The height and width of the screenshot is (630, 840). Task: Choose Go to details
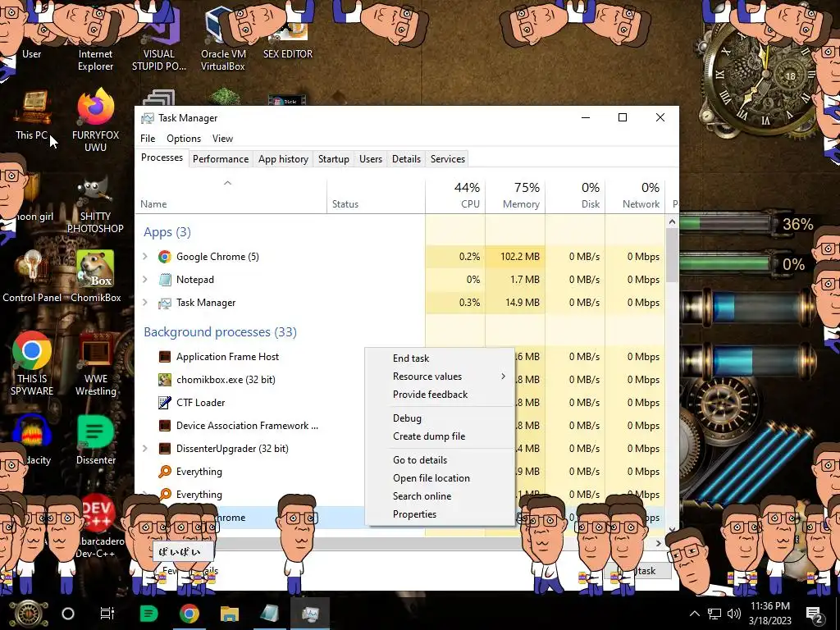tap(440, 460)
